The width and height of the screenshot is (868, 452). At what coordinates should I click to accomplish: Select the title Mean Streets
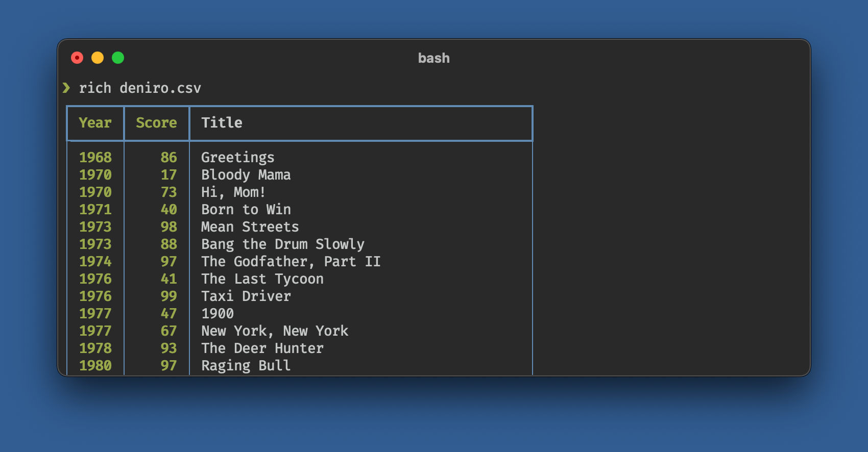250,227
